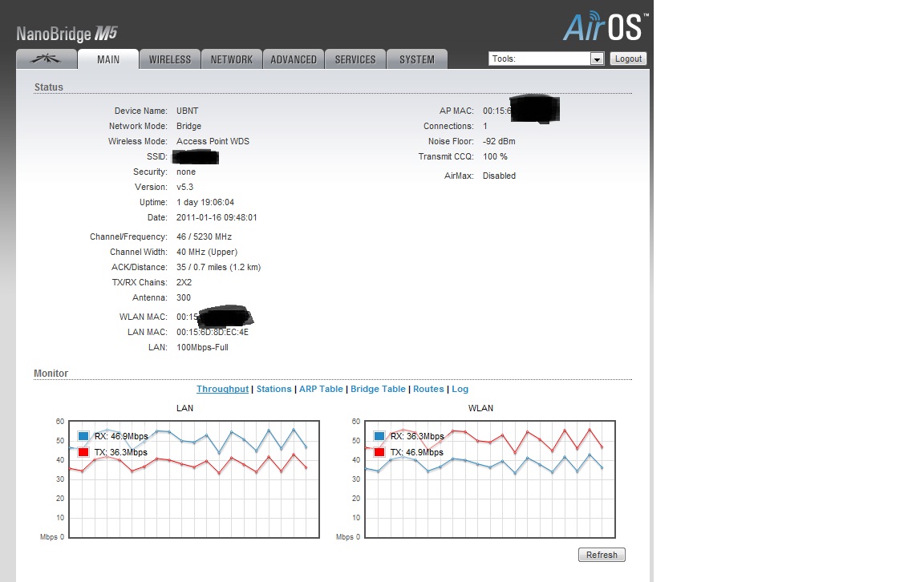This screenshot has width=924, height=582.
Task: Switch to the MAIN tab
Action: point(108,59)
